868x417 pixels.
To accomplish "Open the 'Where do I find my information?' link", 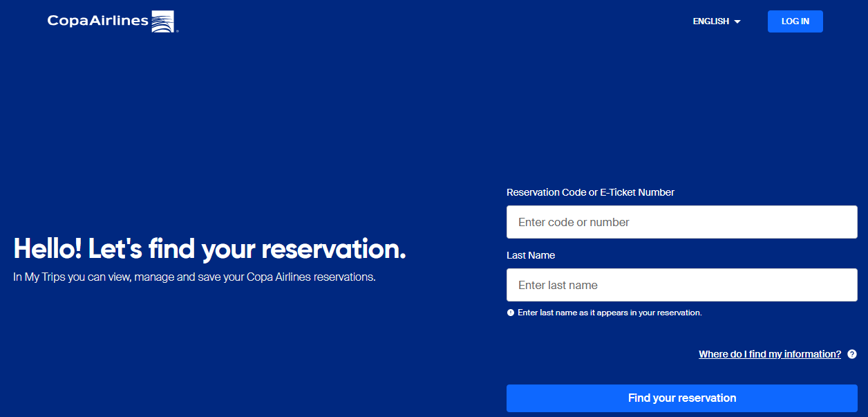I will click(x=770, y=354).
